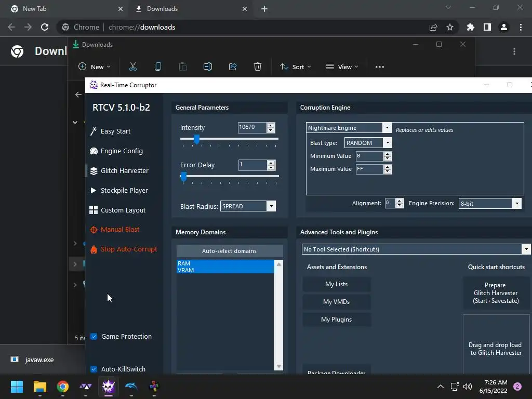Image resolution: width=532 pixels, height=399 pixels.
Task: Click the Stockpile Player play icon
Action: (94, 190)
